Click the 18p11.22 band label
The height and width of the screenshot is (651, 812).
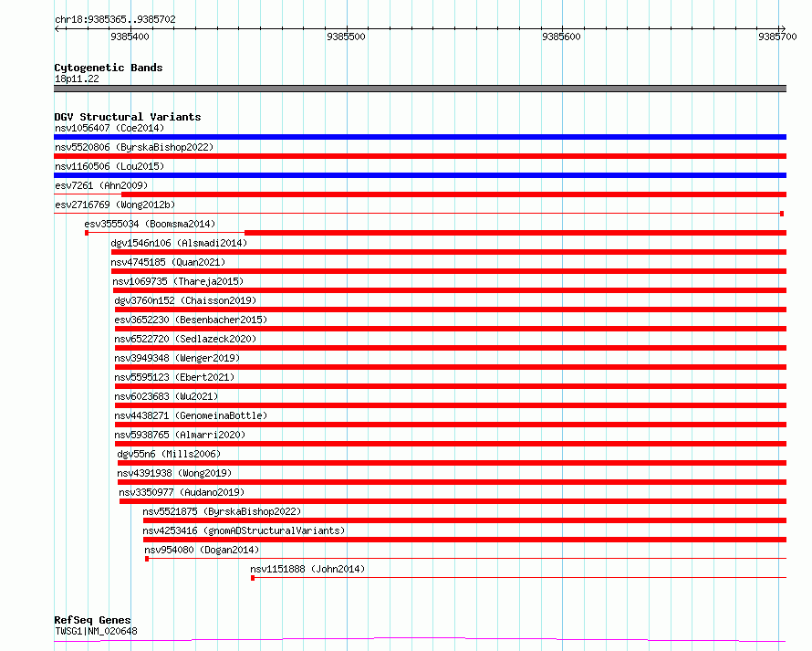click(x=77, y=79)
